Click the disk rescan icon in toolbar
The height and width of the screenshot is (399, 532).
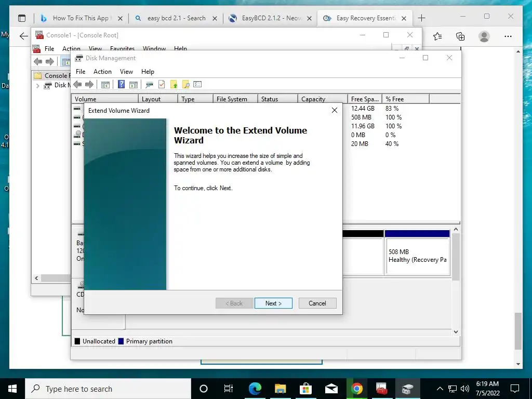coord(149,85)
